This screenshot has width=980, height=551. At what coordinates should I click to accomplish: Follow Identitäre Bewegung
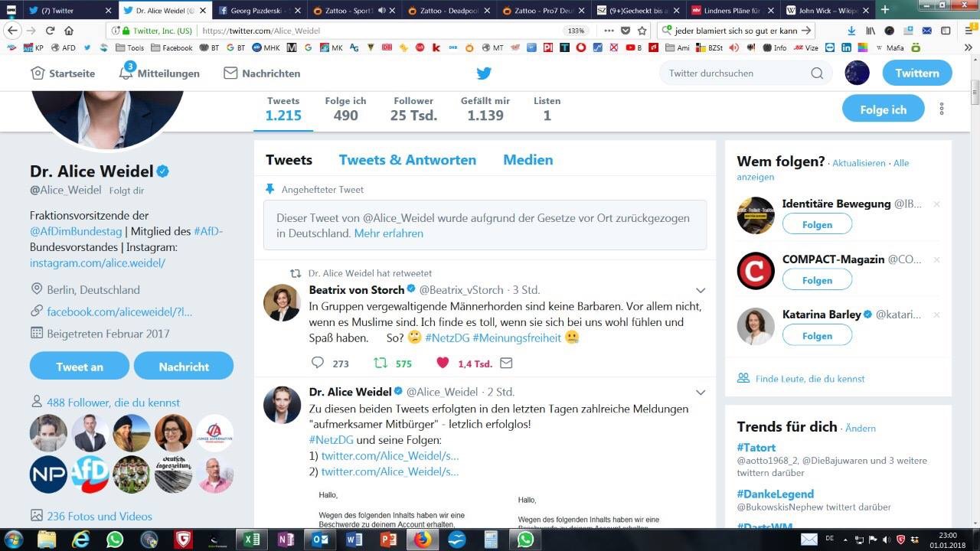[x=817, y=225]
